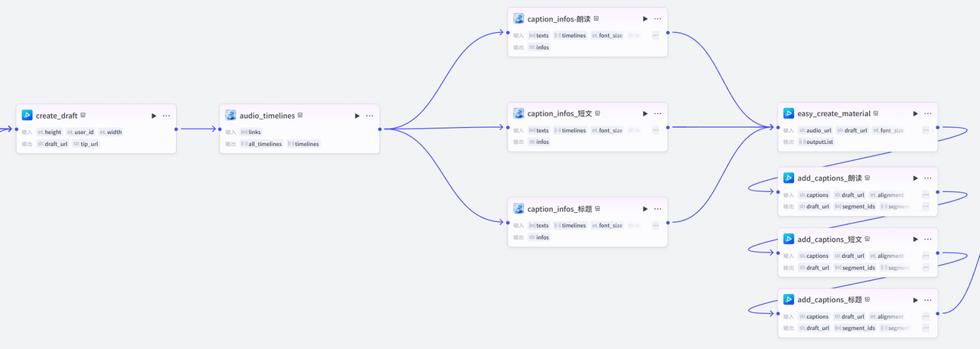Test-run the audio_timelines node

(x=357, y=116)
